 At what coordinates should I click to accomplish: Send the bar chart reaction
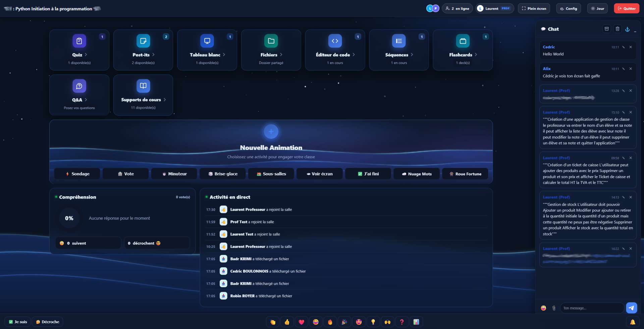[416, 322]
